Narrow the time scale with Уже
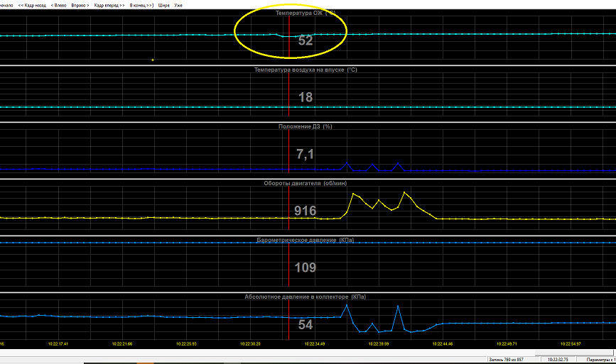This screenshot has height=364, width=616. click(178, 6)
